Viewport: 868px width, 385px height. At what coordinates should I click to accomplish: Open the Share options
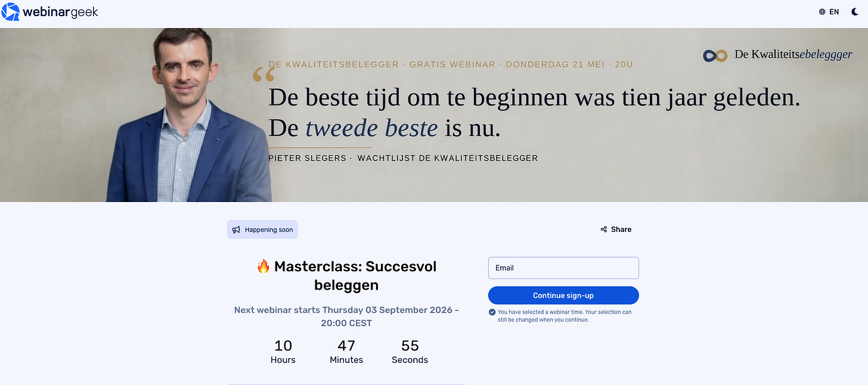(x=616, y=229)
